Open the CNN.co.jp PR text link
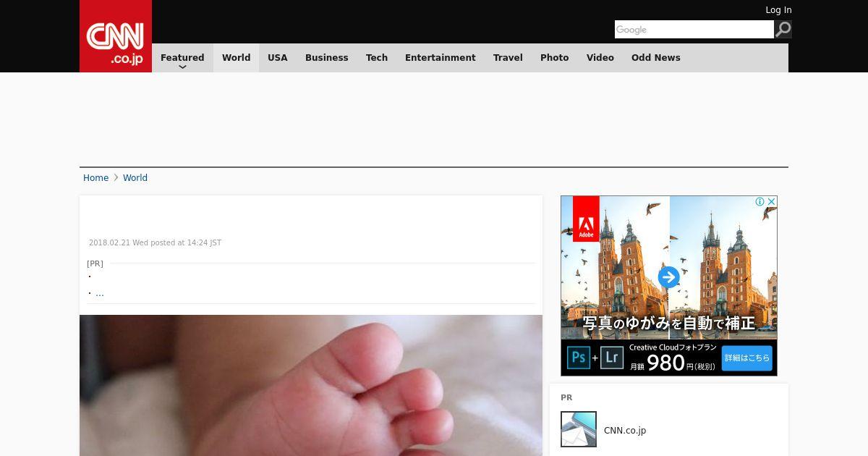 (x=625, y=431)
